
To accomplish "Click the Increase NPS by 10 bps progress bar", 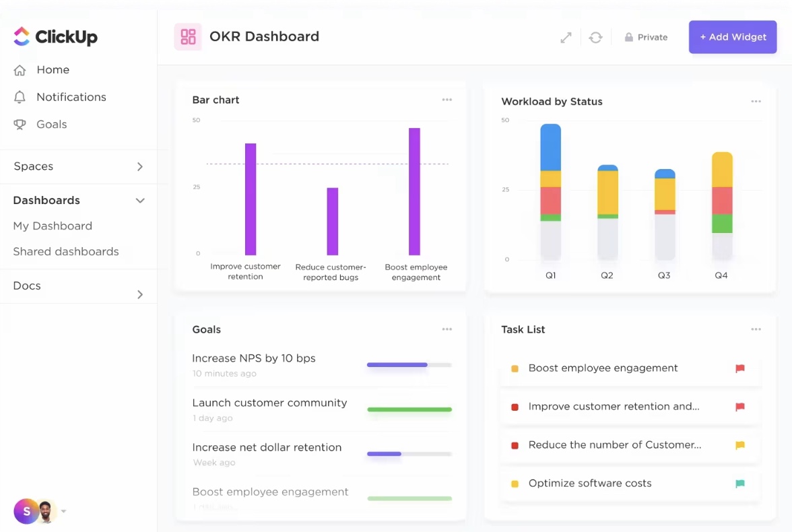I will [x=409, y=365].
